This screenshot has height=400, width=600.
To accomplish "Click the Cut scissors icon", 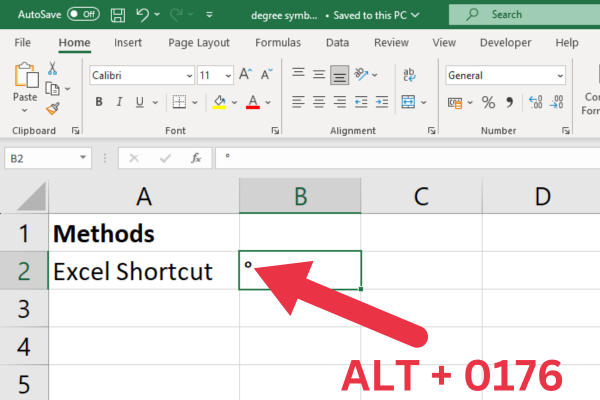I will tap(53, 69).
